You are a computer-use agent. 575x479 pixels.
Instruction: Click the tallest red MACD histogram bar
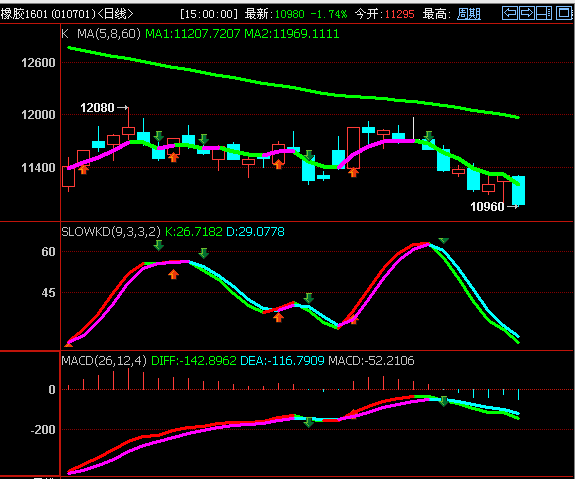coord(128,379)
